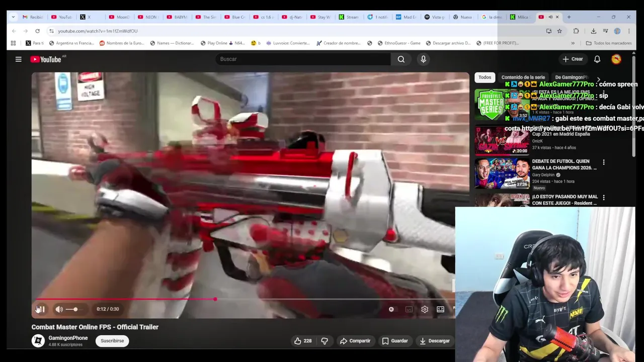Open the Argentina vs Francia bookmark
Screen dimensions: 644x362
coord(71,43)
